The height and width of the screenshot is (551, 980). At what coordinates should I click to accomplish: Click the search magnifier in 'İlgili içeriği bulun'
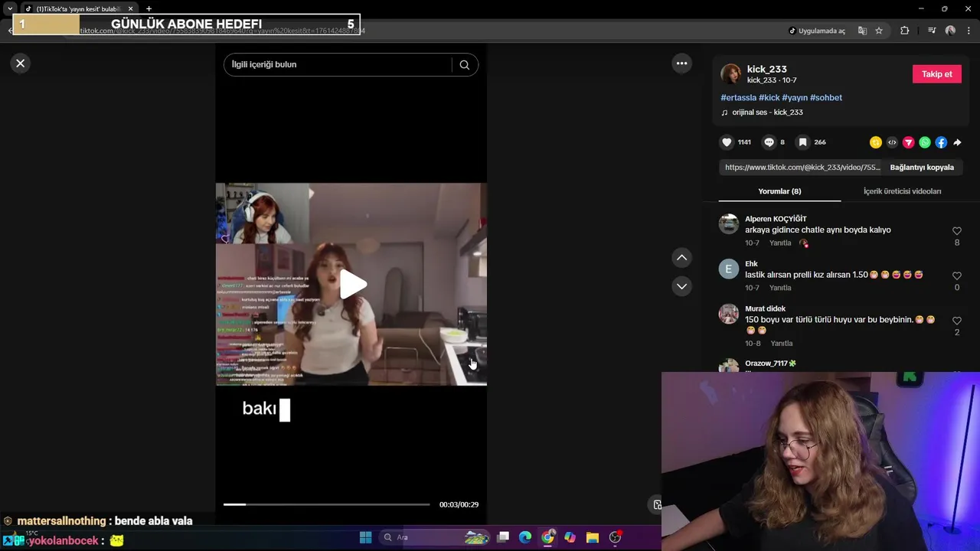tap(464, 65)
